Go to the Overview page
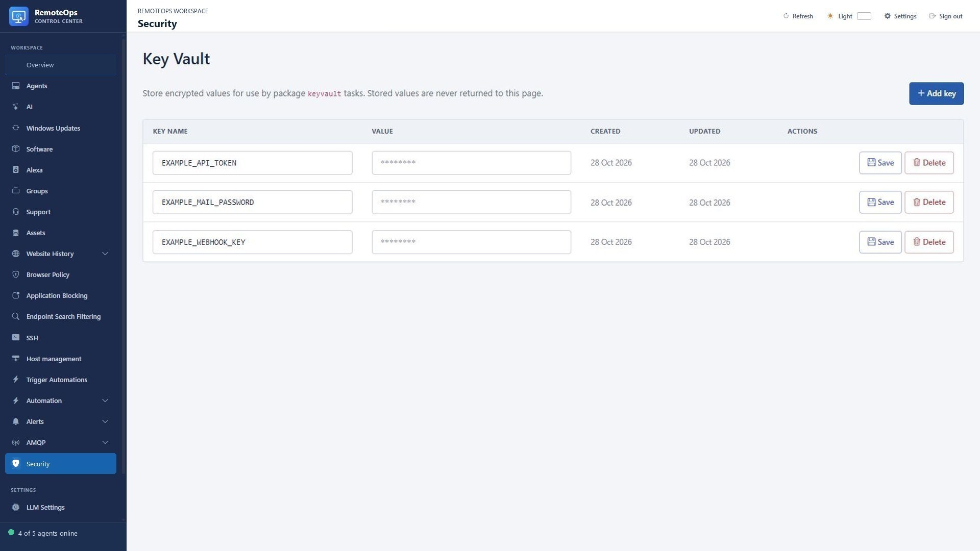This screenshot has height=551, width=980. pos(61,65)
